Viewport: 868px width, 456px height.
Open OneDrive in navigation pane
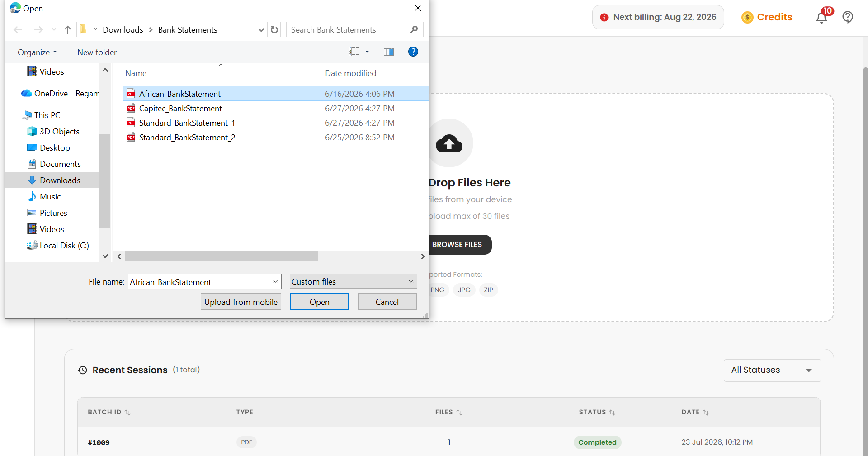(60, 94)
